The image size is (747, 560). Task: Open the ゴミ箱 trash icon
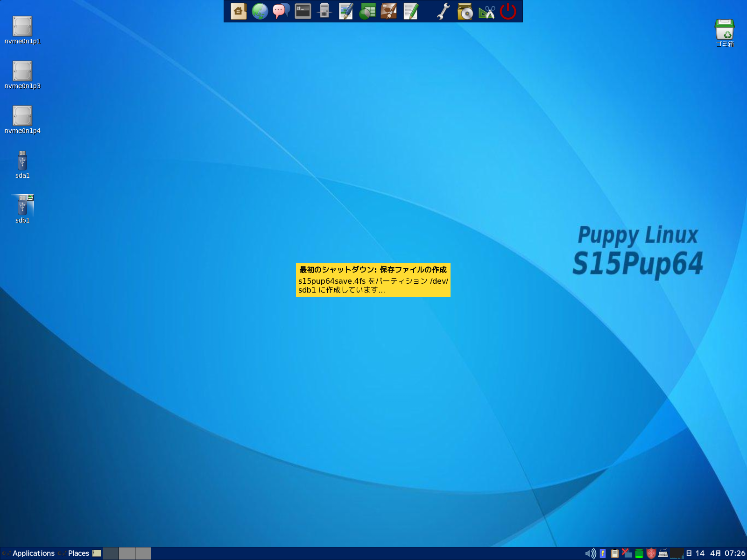725,29
